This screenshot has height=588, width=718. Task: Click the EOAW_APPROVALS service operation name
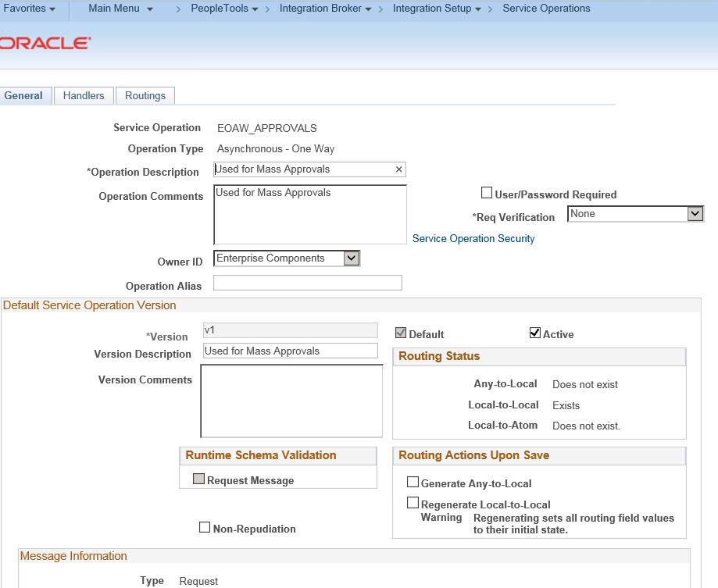[x=267, y=128]
